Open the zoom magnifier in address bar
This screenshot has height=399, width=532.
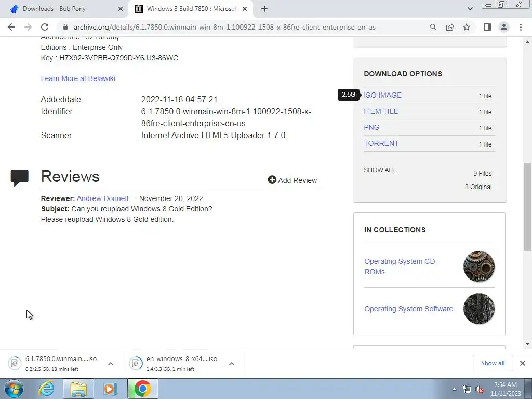coord(433,27)
